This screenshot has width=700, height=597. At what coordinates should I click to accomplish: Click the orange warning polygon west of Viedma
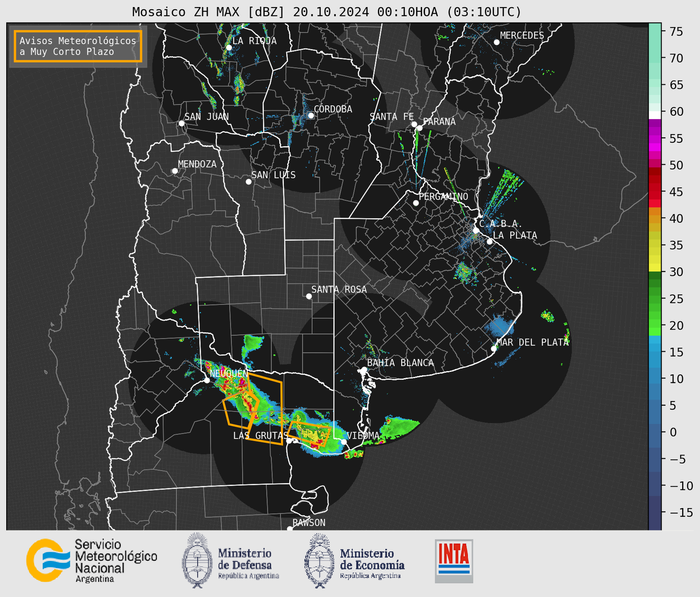point(310,434)
